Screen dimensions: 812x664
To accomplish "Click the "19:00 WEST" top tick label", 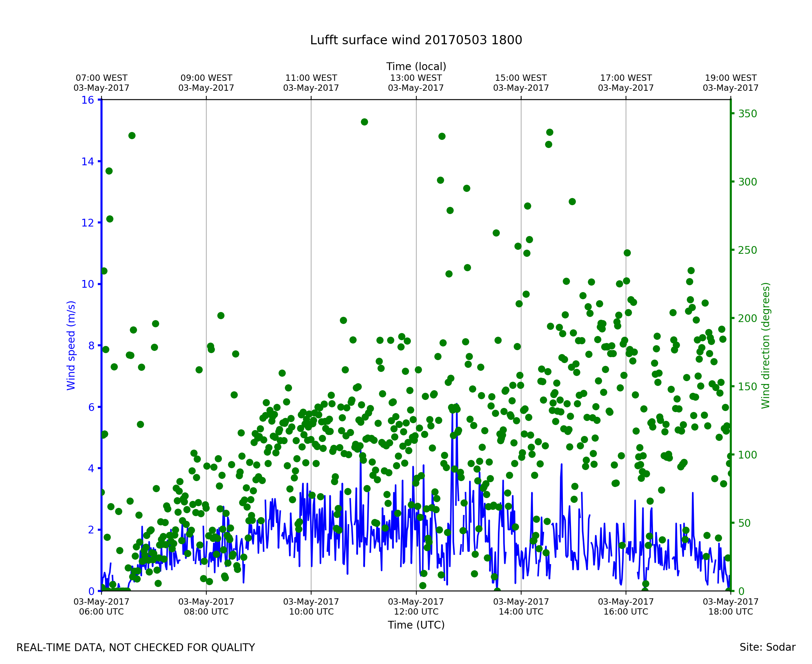I will [730, 78].
